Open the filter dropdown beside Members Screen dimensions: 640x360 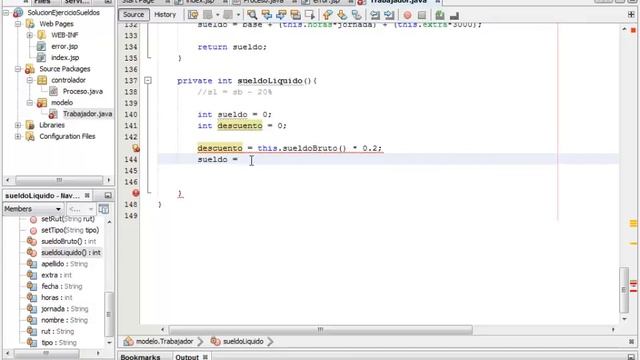click(x=81, y=209)
